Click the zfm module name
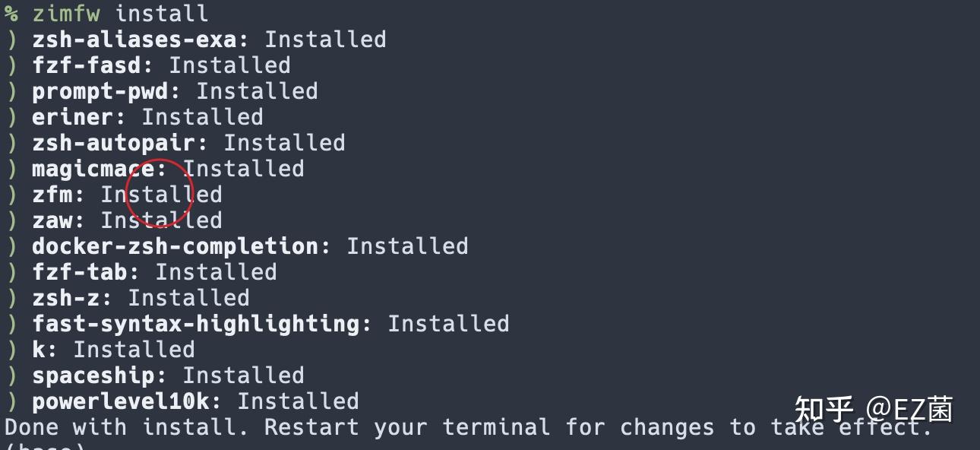 52,194
